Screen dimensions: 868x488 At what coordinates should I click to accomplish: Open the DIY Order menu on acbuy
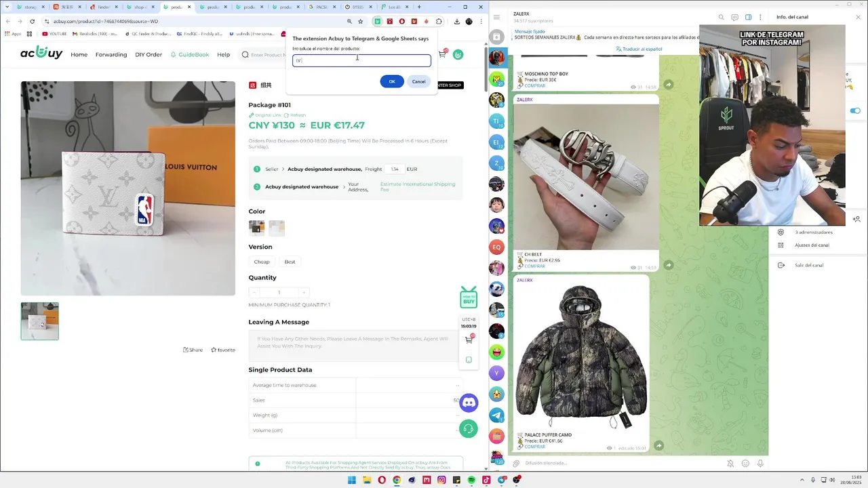click(149, 54)
